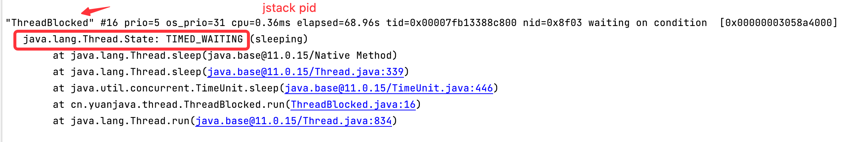The height and width of the screenshot is (142, 868).
Task: Click the "(sleeping)" state detail
Action: 279,39
